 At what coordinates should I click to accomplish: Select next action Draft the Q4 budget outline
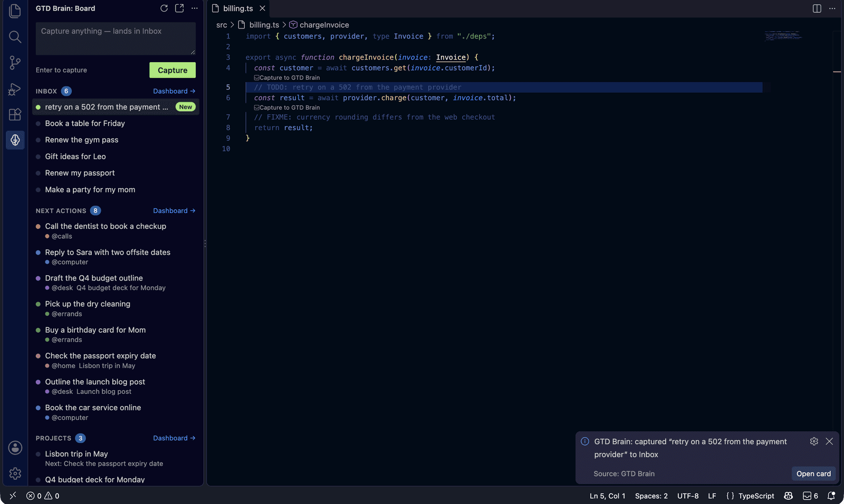(116, 283)
